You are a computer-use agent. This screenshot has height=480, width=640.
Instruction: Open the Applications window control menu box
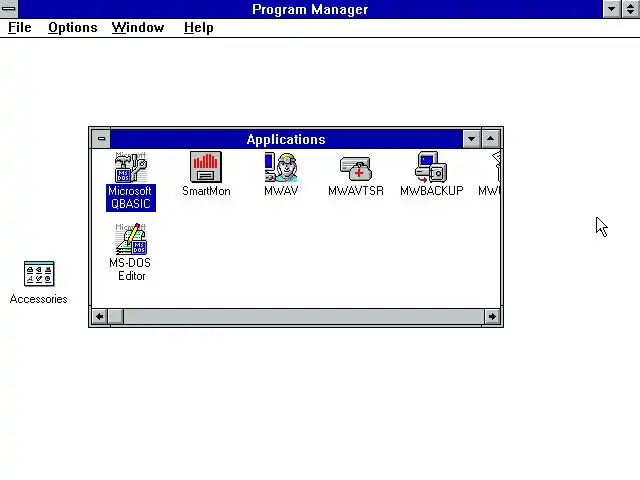click(x=101, y=139)
